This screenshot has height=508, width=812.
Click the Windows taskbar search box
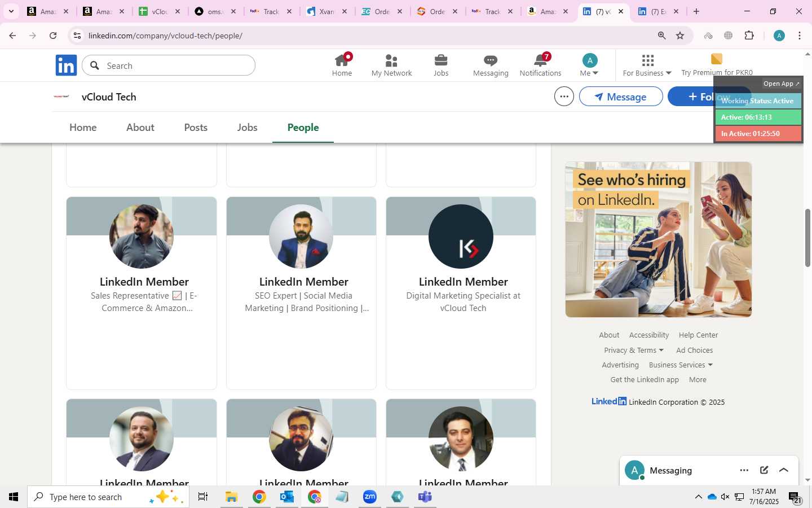(108, 497)
